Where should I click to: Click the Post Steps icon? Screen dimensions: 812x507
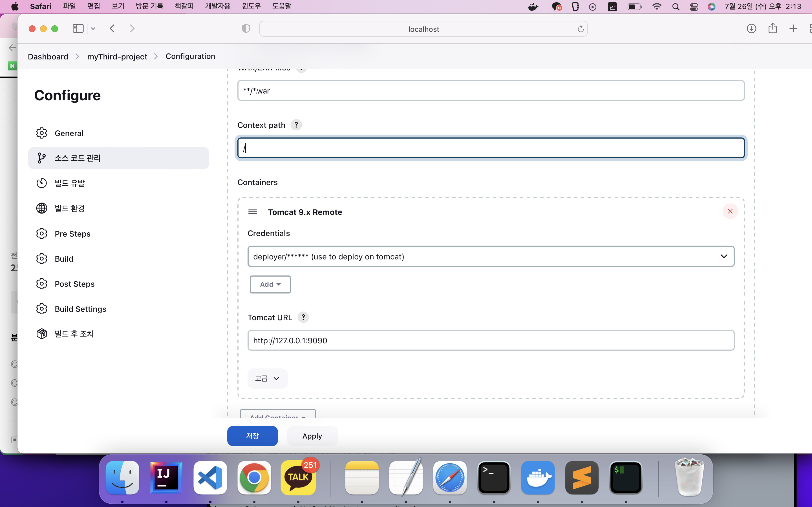(41, 283)
